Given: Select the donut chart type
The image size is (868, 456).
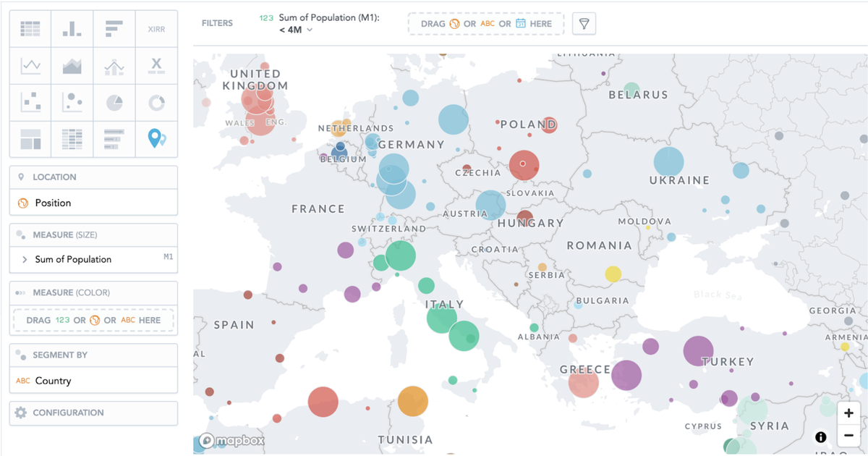Looking at the screenshot, I should click(x=156, y=101).
